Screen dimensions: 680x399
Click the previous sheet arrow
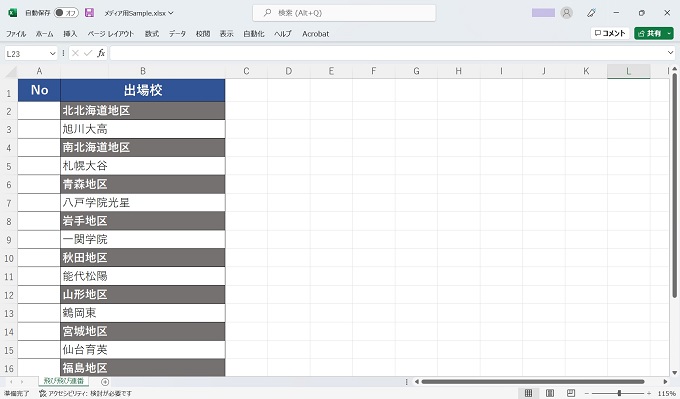[x=11, y=382]
